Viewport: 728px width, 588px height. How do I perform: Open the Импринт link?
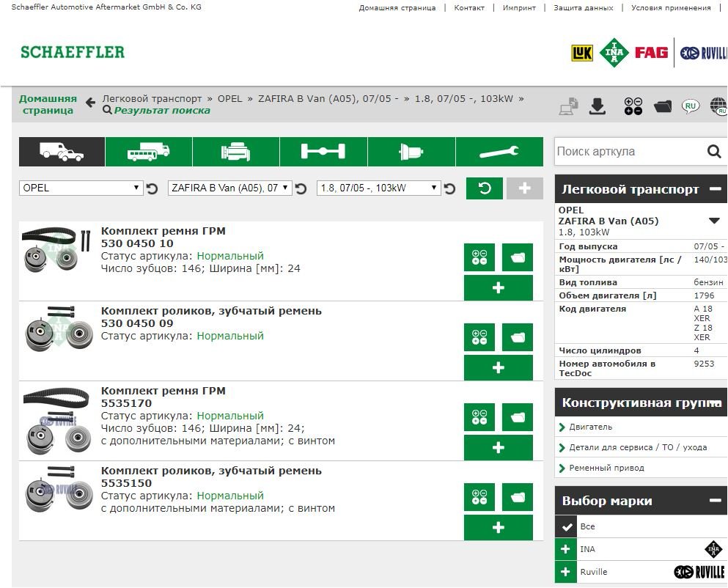[x=519, y=7]
